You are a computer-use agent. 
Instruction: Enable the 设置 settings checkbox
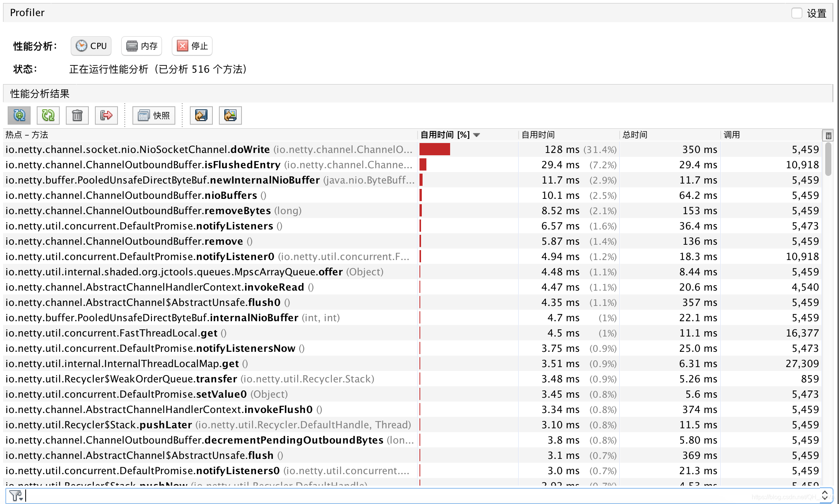click(797, 13)
